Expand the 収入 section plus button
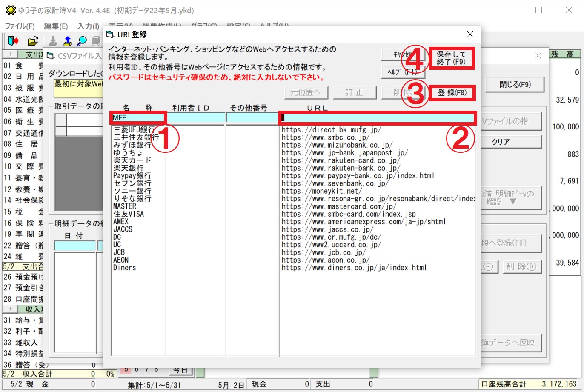 pos(10,309)
